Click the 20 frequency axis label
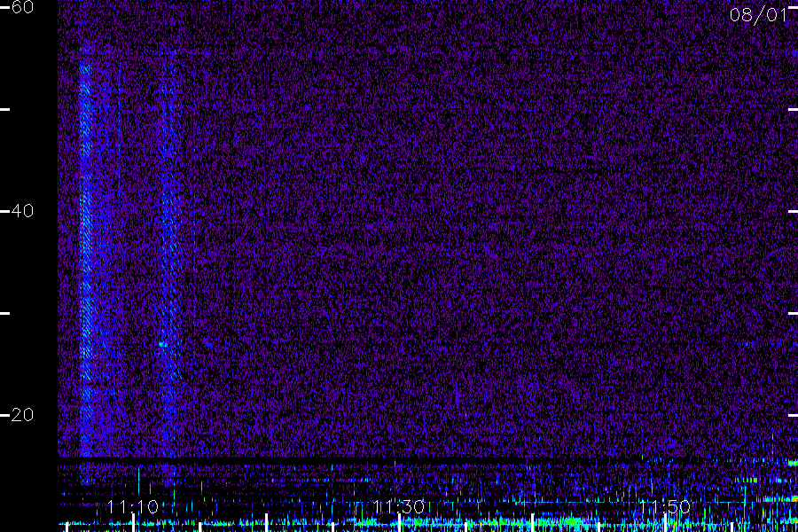This screenshot has width=798, height=532. (x=22, y=415)
